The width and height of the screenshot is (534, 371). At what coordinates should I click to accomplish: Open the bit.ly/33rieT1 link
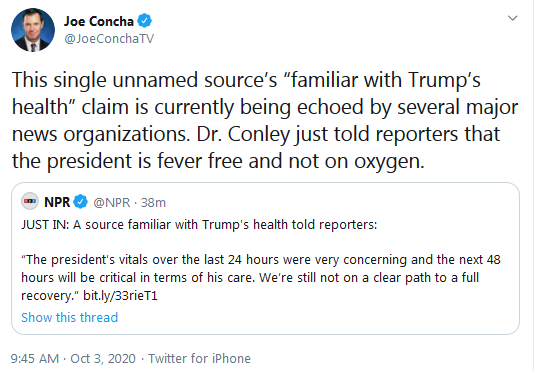point(120,295)
